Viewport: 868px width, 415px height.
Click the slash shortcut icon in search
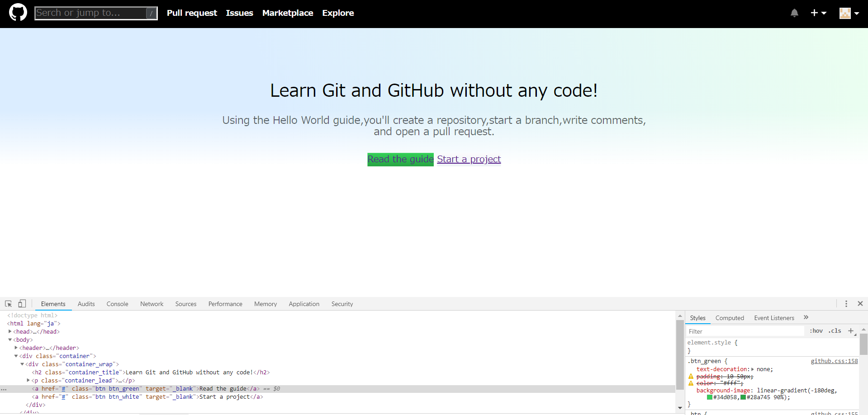coord(151,13)
